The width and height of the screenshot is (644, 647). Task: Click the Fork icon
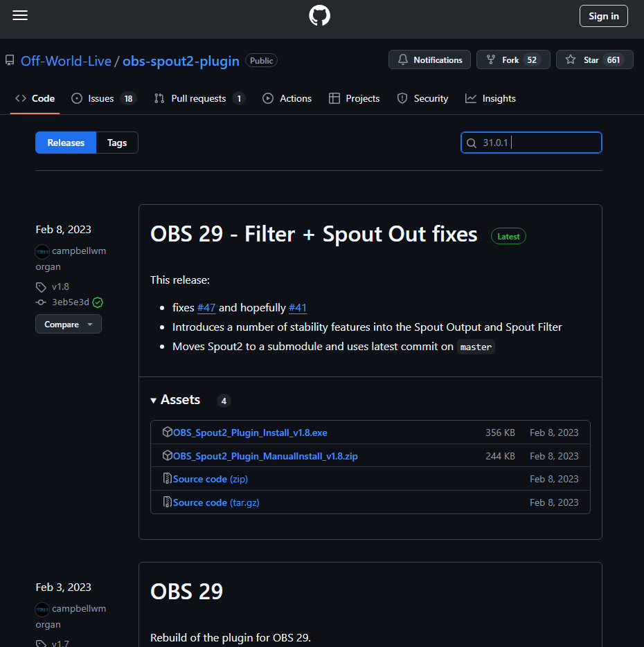pyautogui.click(x=491, y=60)
